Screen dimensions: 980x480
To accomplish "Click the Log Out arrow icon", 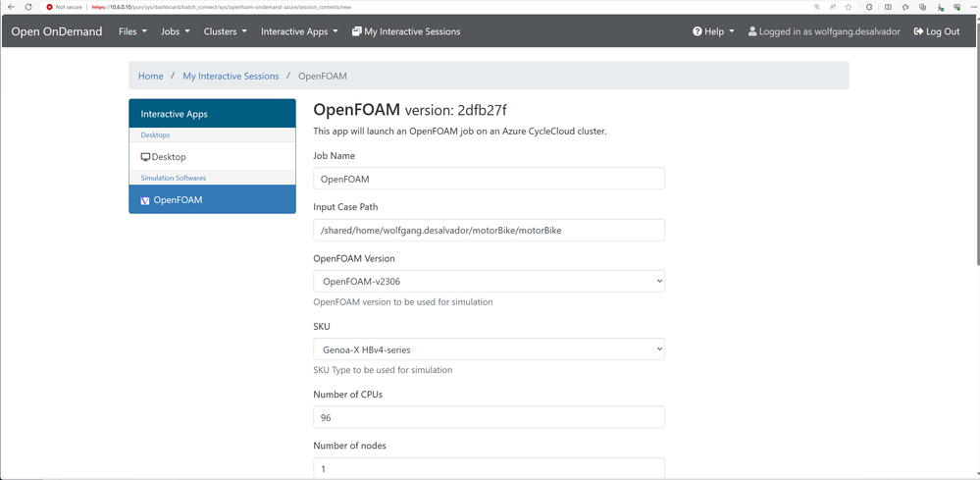I will pyautogui.click(x=918, y=31).
